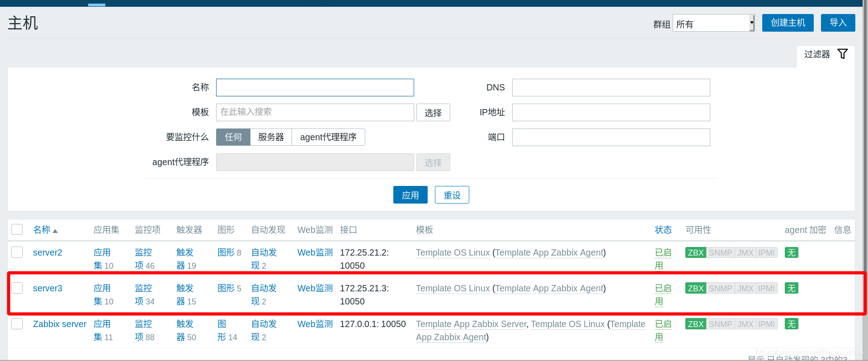Check the Zabbix server row checkbox
868x361 pixels.
pos(17,323)
